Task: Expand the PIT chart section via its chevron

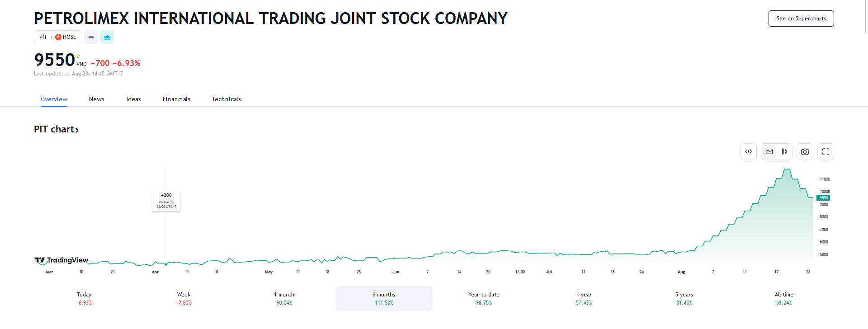Action: tap(77, 130)
